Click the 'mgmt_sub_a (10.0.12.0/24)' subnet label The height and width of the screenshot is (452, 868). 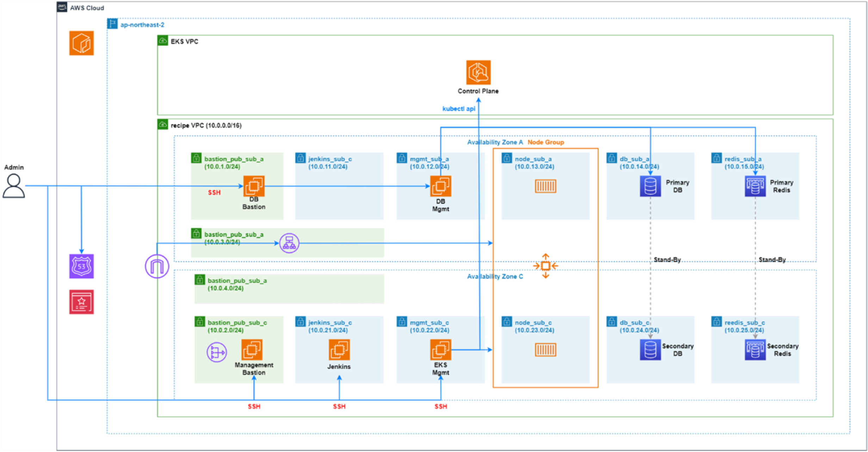(x=429, y=163)
